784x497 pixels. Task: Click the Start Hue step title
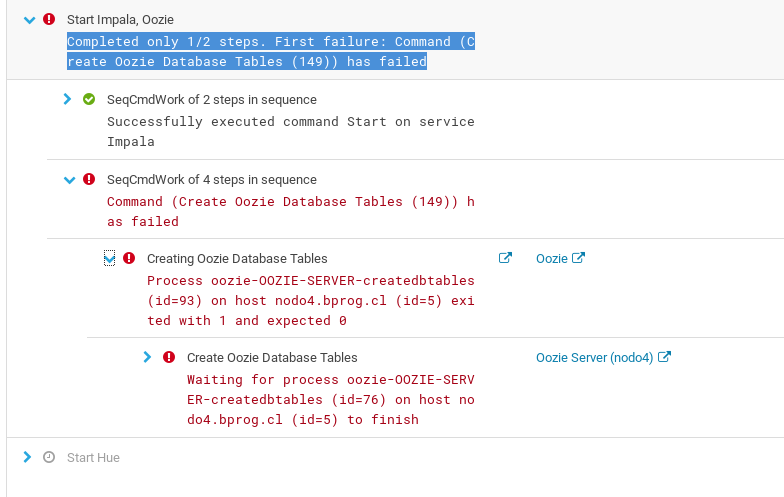[93, 457]
